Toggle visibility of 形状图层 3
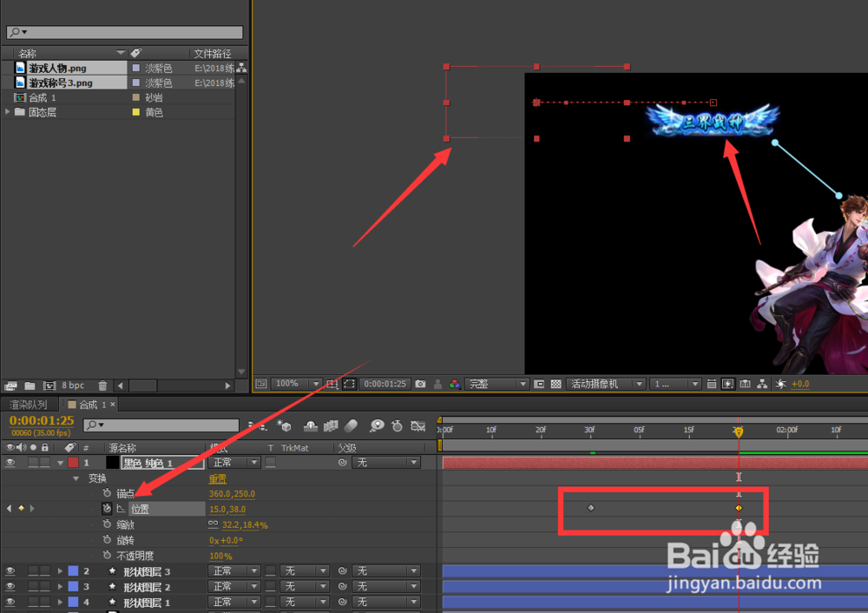Screen dimensions: 868x613 10,571
